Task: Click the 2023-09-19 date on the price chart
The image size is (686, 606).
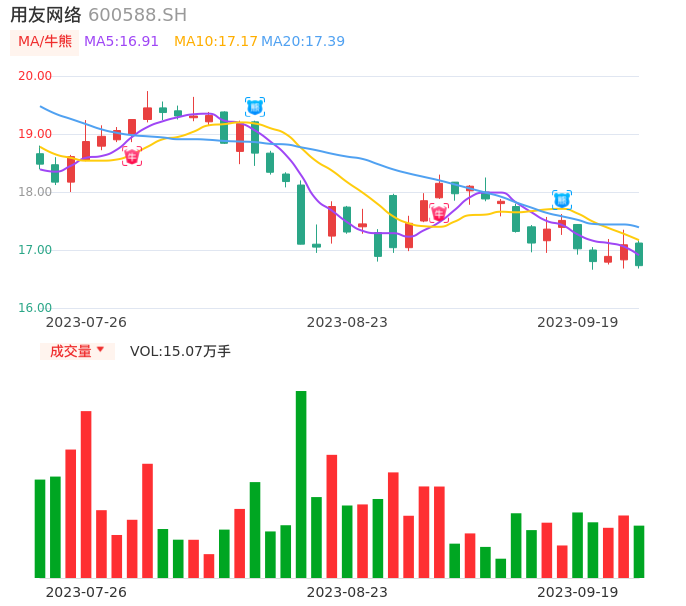Action: point(578,322)
